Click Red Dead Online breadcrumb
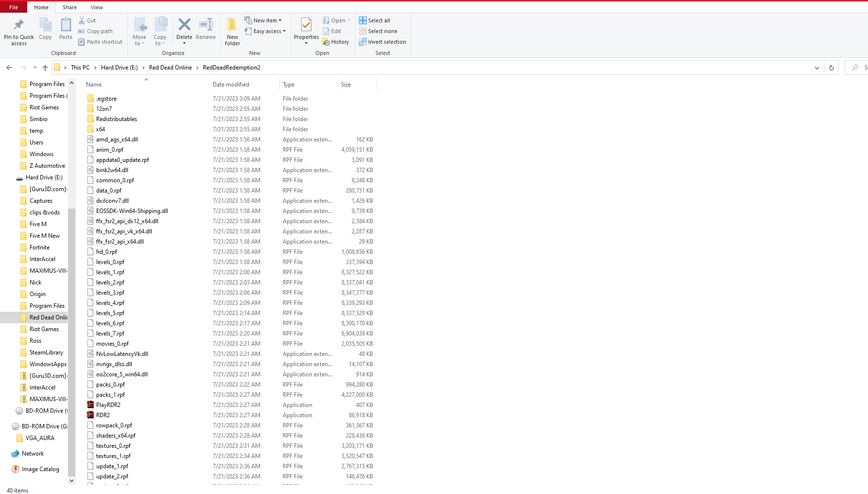 pyautogui.click(x=170, y=68)
